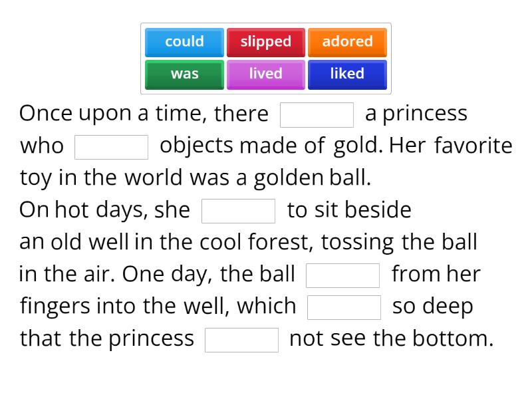Click the blank after 'On hot days, she'

click(x=239, y=210)
